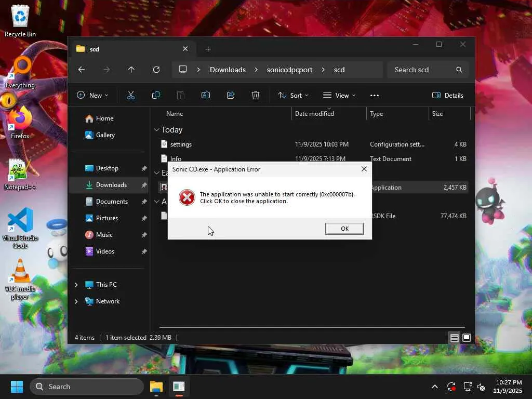Open Desktop in the navigation pane
The height and width of the screenshot is (399, 532).
coord(107,168)
